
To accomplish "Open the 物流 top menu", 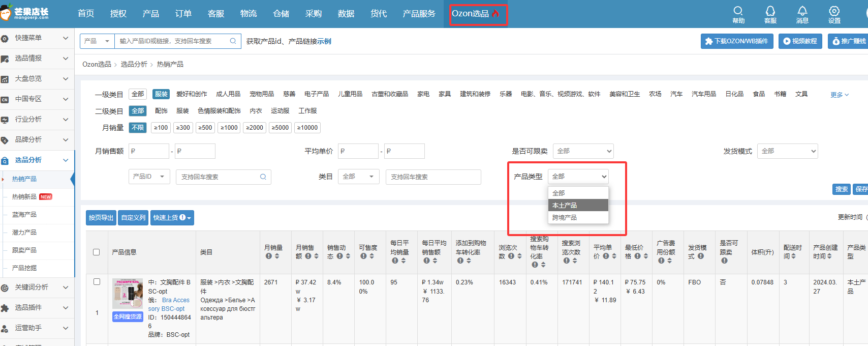I will click(x=249, y=14).
